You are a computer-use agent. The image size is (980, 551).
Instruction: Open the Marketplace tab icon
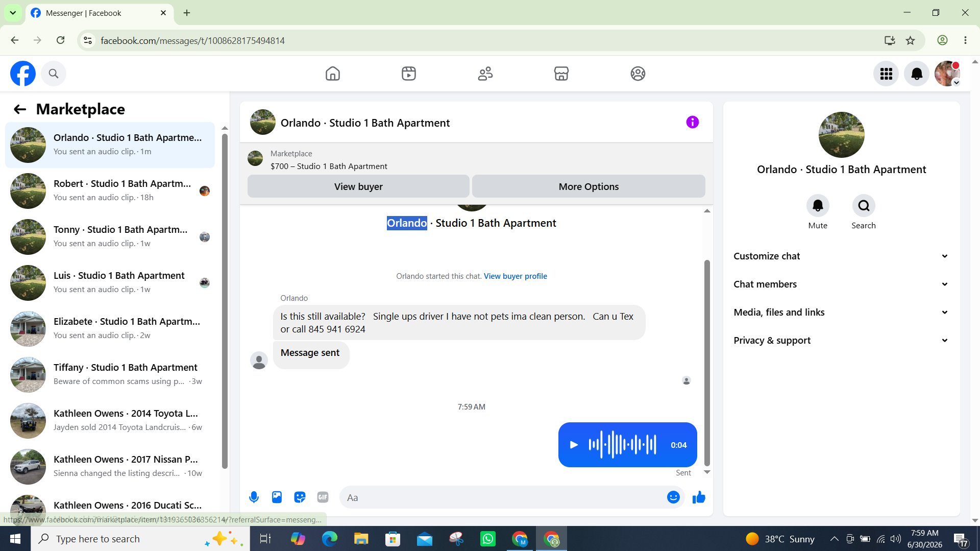pyautogui.click(x=561, y=74)
